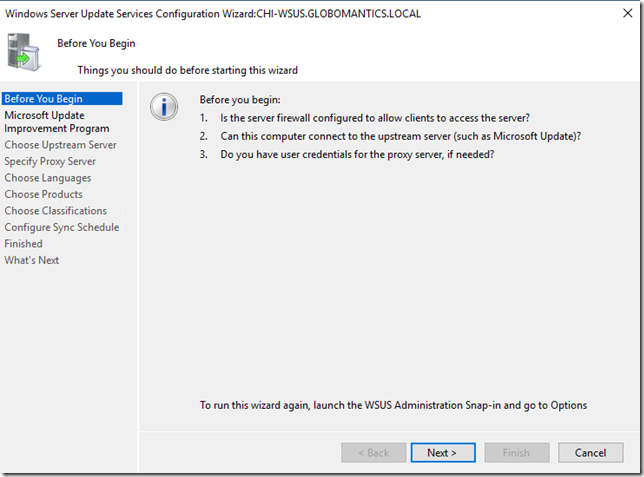Cancel the configuration wizard

[x=590, y=452]
